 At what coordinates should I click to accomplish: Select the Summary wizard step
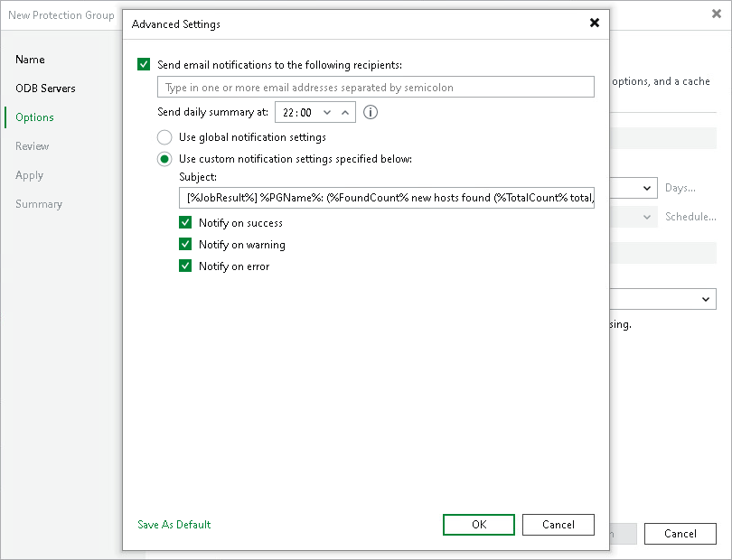(39, 204)
